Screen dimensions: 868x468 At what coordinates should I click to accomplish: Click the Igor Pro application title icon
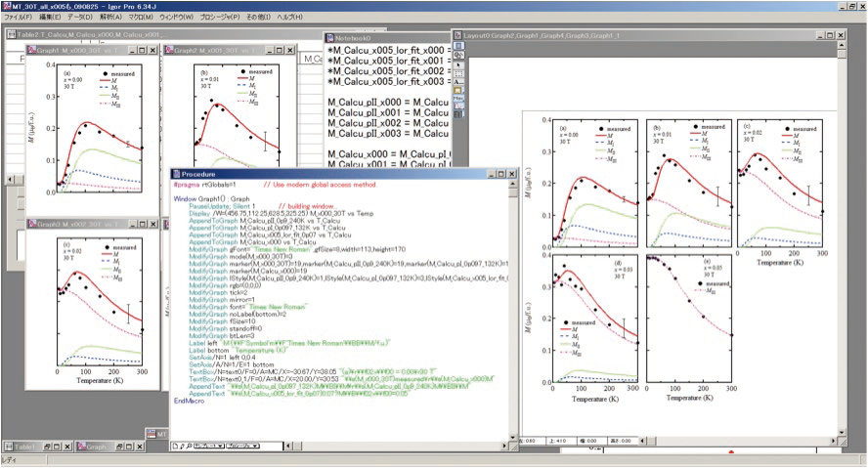[6, 6]
